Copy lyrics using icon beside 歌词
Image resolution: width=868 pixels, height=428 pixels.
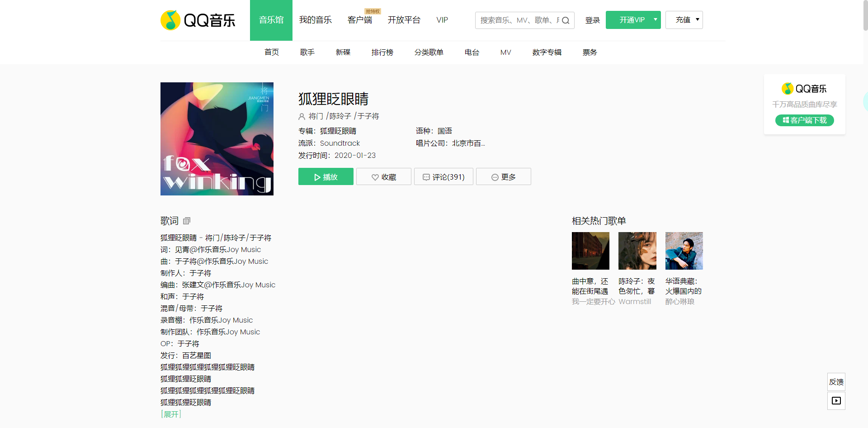tap(187, 221)
